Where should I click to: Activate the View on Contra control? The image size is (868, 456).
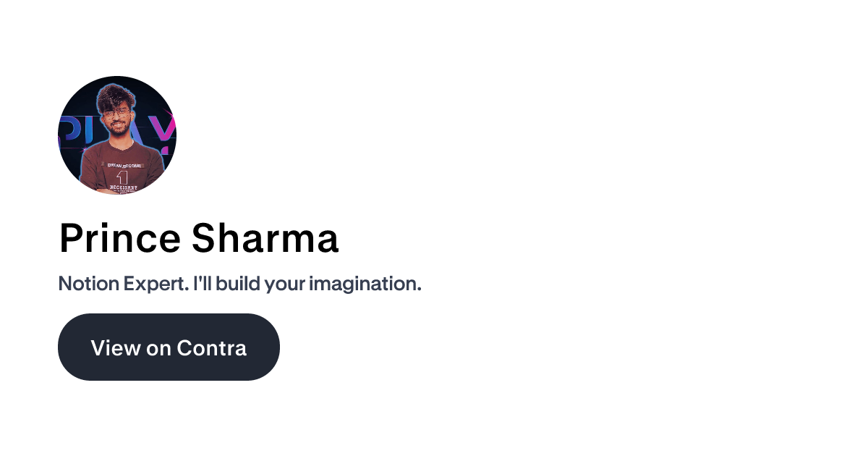(169, 347)
